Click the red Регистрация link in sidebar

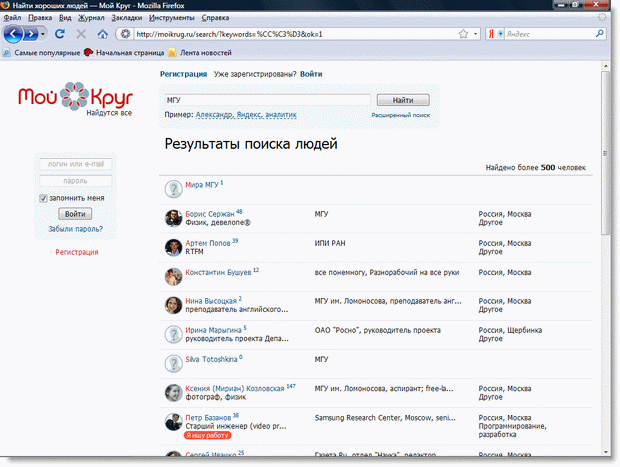(77, 252)
